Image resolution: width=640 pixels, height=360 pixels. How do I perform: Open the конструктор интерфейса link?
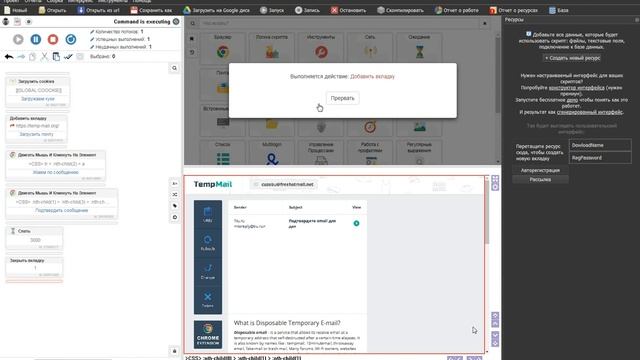(x=576, y=88)
